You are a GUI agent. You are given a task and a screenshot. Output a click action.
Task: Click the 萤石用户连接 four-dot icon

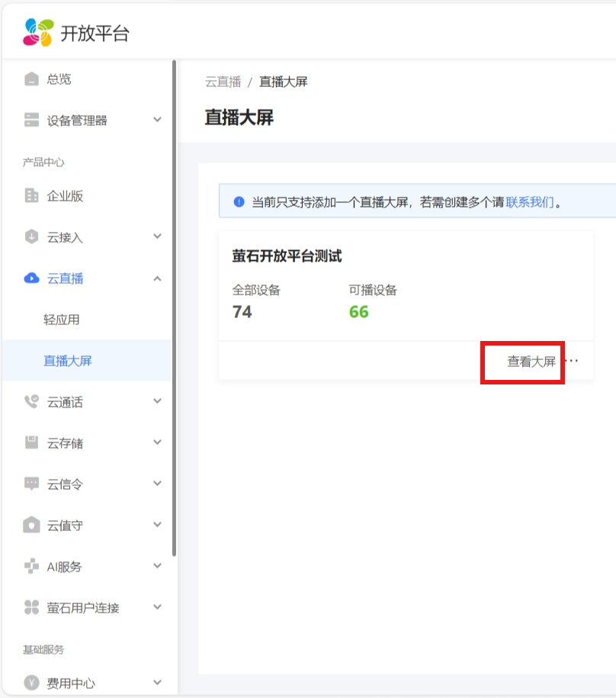31,607
